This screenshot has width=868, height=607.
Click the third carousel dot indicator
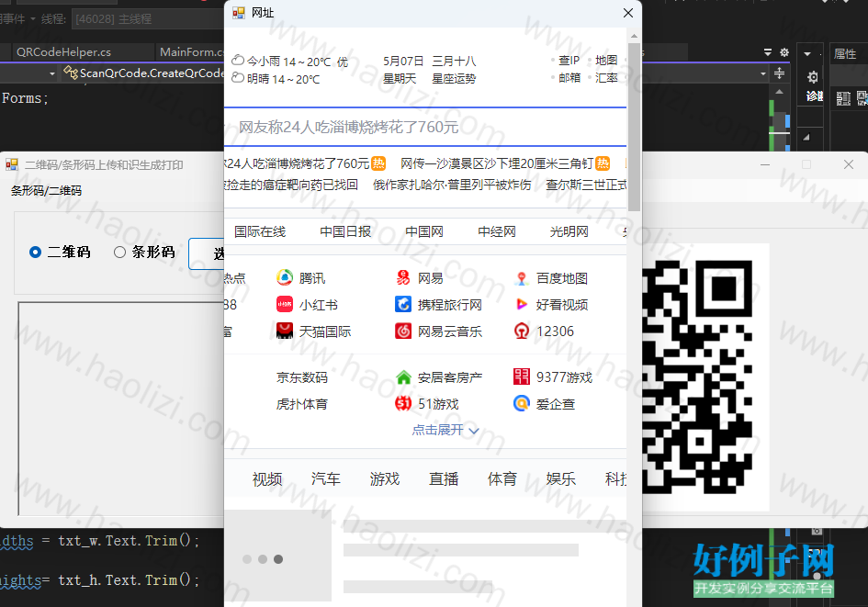point(278,559)
